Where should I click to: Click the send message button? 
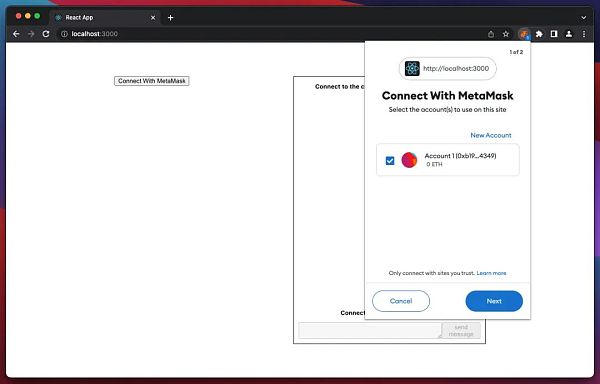coord(461,330)
